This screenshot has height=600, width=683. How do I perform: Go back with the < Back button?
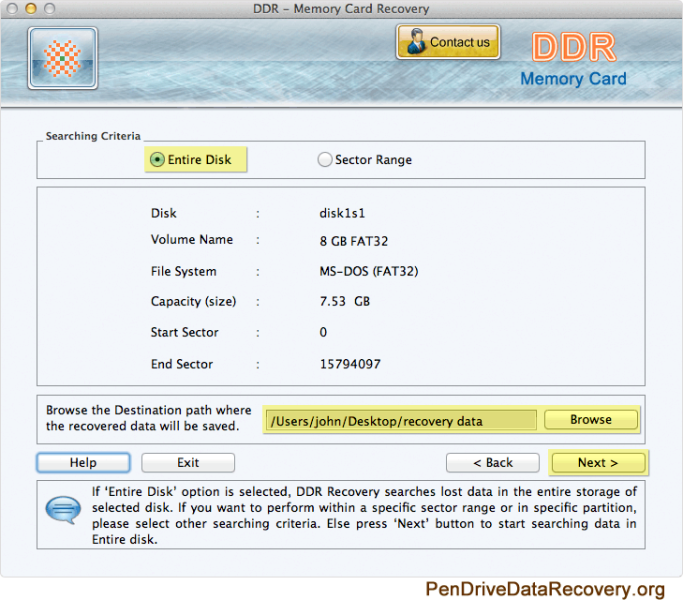493,462
